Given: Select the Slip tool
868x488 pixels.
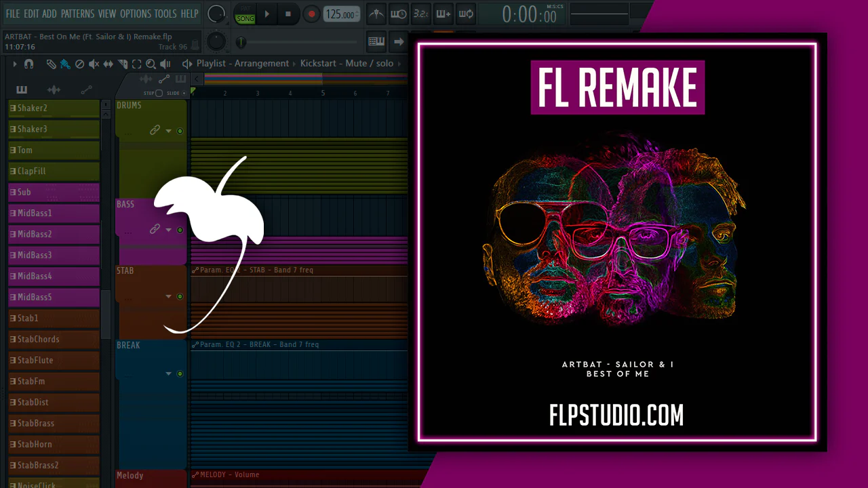Looking at the screenshot, I should pyautogui.click(x=108, y=64).
